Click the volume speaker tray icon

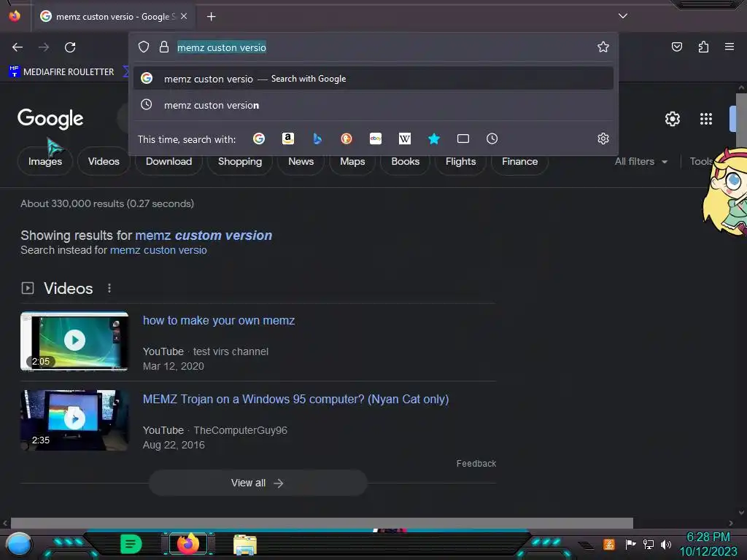pyautogui.click(x=665, y=544)
